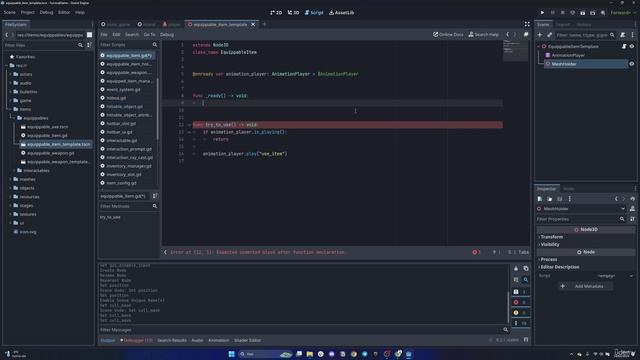The height and width of the screenshot is (360, 640).
Task: Toggle distraction-free mode
Action: [527, 24]
